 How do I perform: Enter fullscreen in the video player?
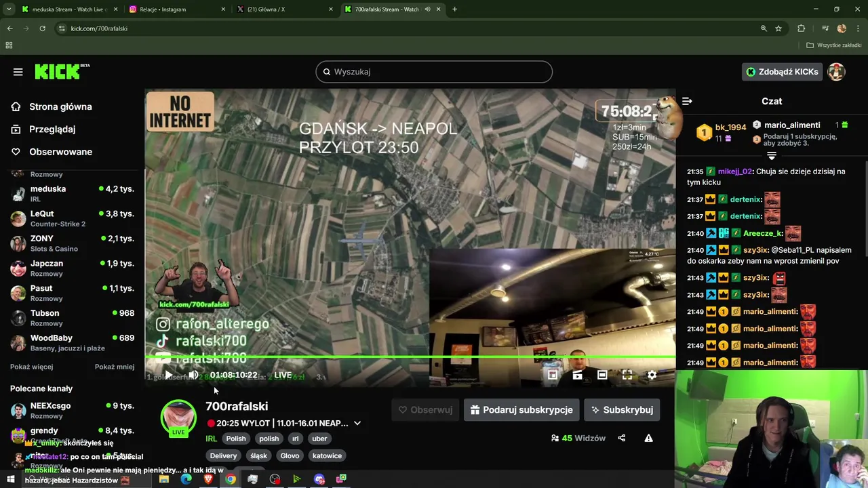click(627, 375)
